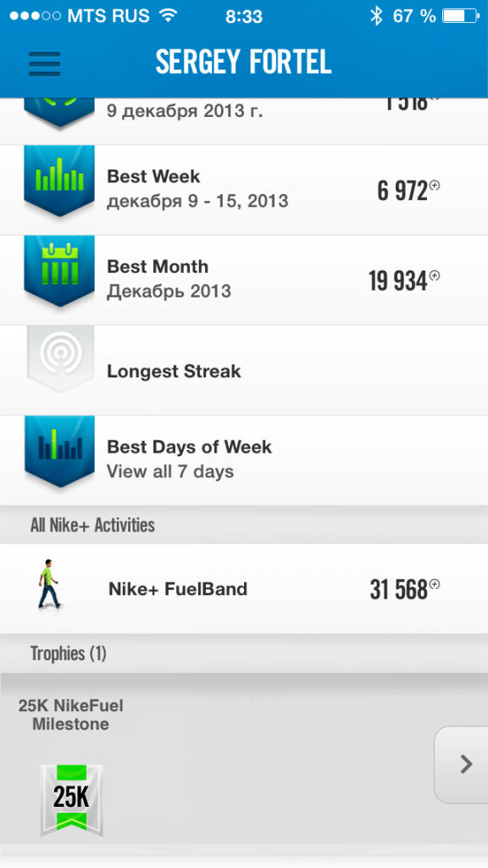The image size is (488, 868).
Task: Select the Best Week row
Action: coord(244,190)
